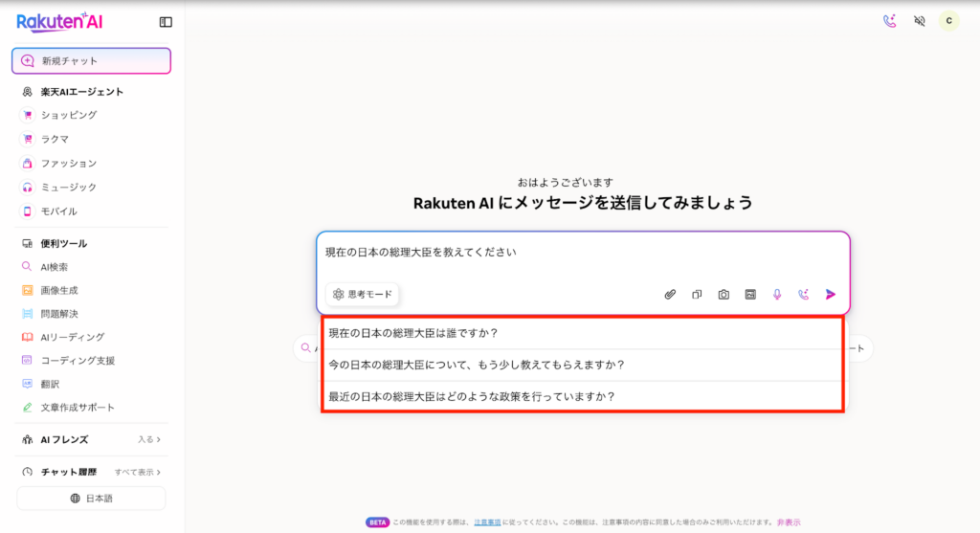The image size is (980, 533).
Task: Send the message with arrow icon
Action: tap(830, 295)
